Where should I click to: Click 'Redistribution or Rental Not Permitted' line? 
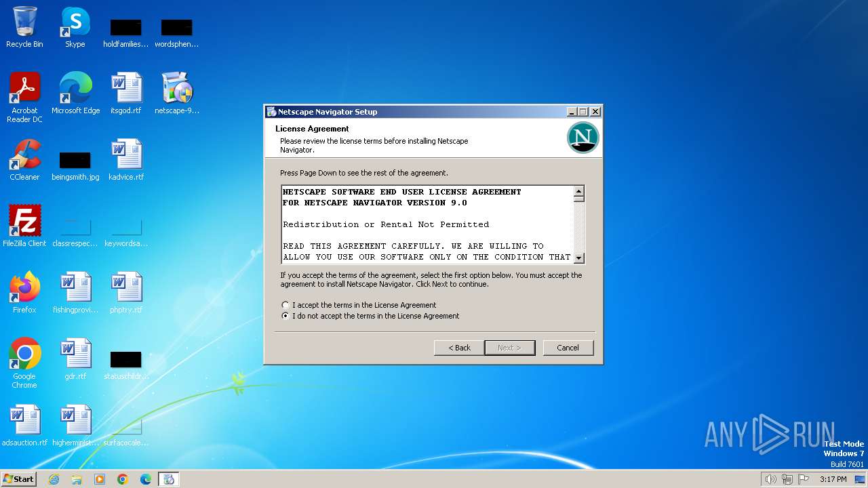pyautogui.click(x=386, y=224)
